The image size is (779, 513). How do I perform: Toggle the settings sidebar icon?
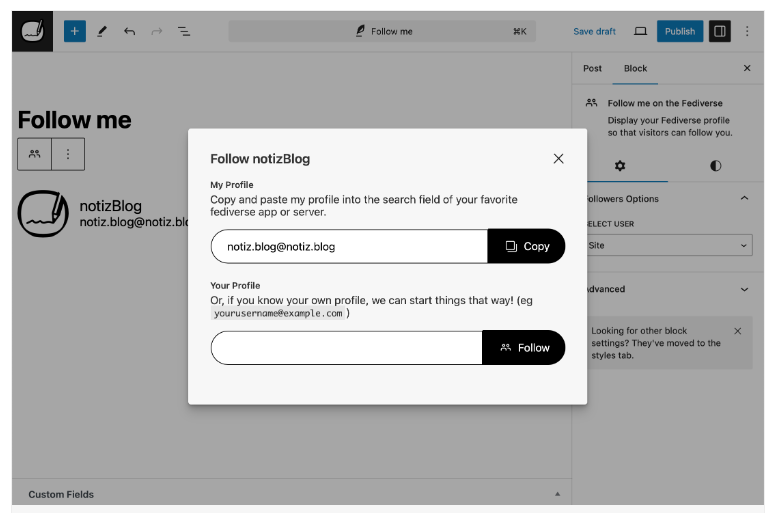coord(719,31)
